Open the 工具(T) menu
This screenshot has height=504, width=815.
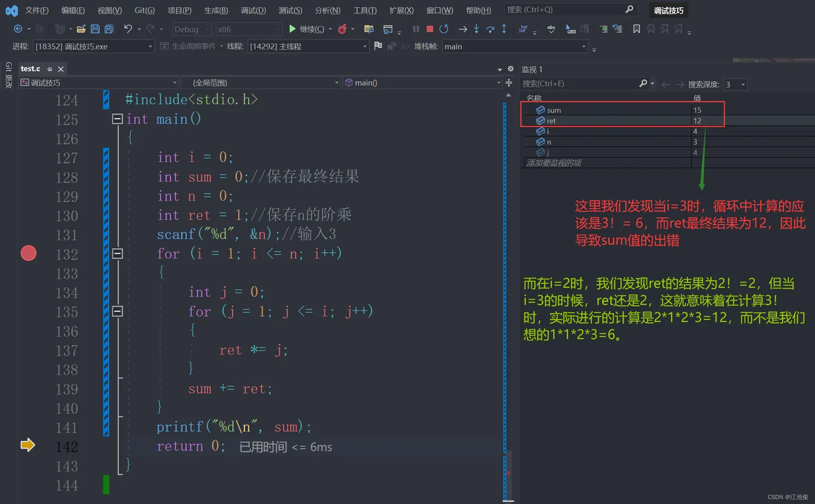click(364, 10)
